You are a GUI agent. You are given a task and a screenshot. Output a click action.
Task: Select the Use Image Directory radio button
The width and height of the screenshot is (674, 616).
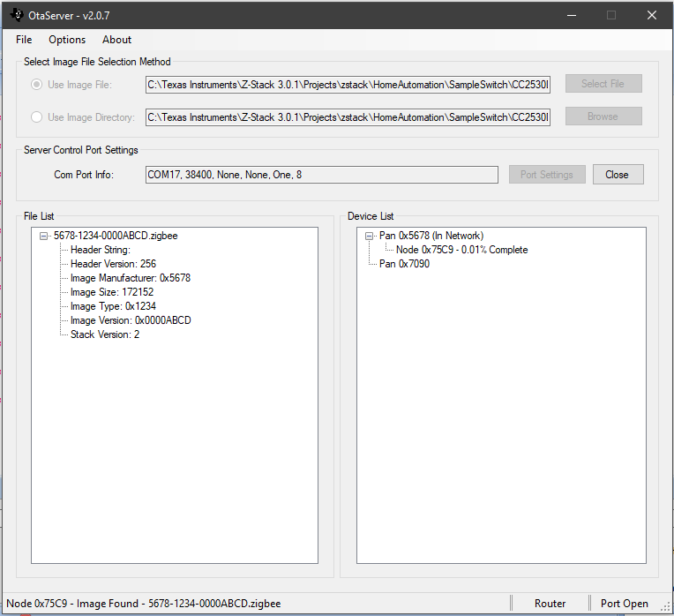[36, 116]
